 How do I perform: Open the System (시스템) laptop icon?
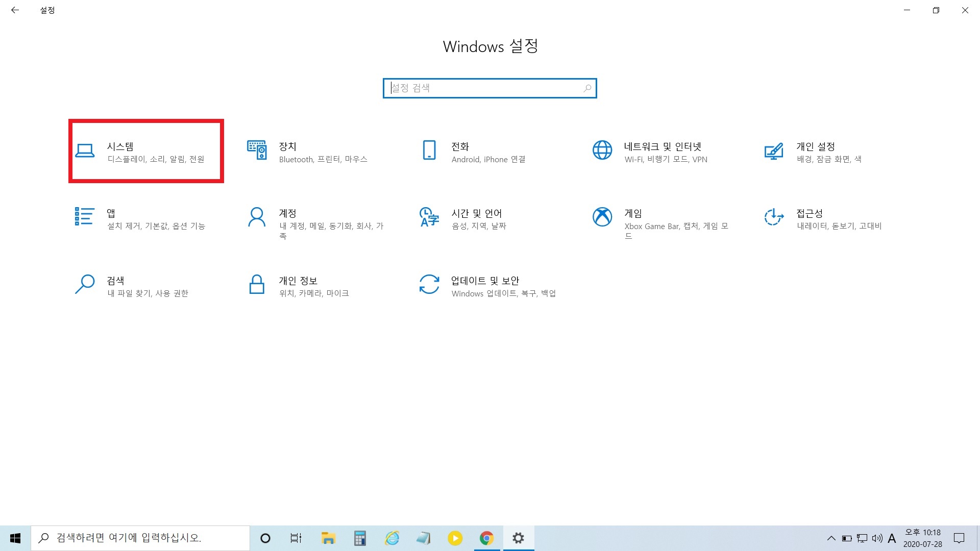click(x=85, y=151)
